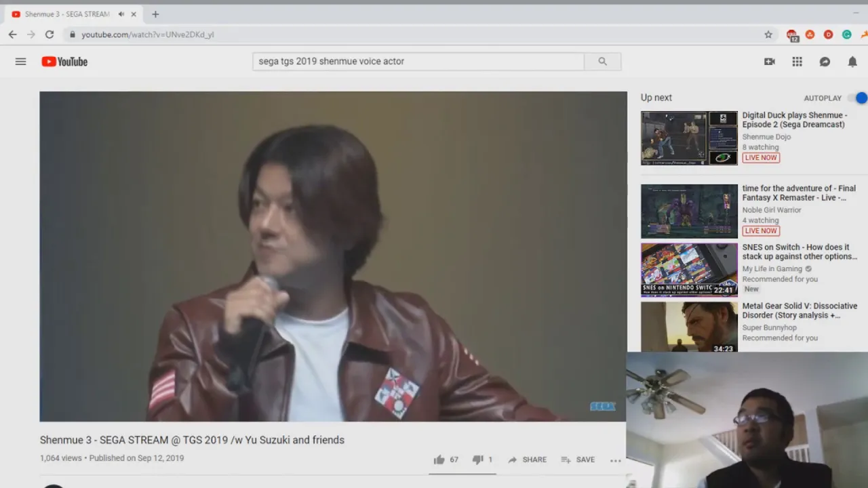Screen dimensions: 868x488
Task: Click title time for the adventure of Final Fantasy
Action: (x=799, y=193)
